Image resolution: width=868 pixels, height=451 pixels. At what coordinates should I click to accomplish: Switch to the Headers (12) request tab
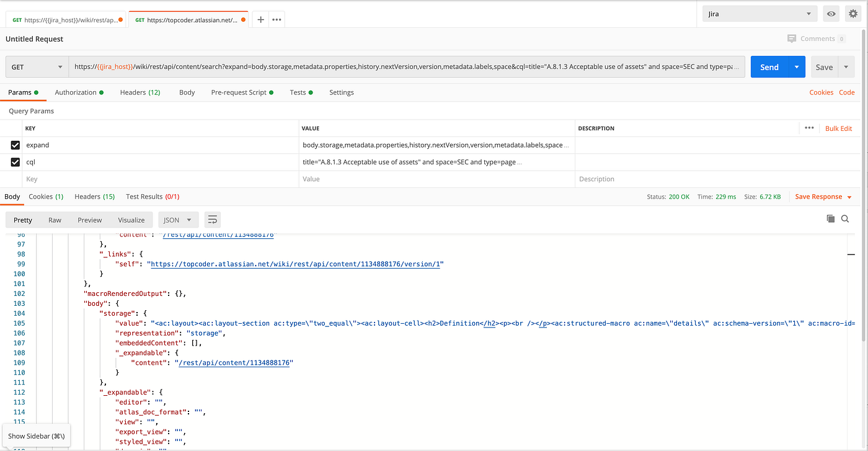140,92
